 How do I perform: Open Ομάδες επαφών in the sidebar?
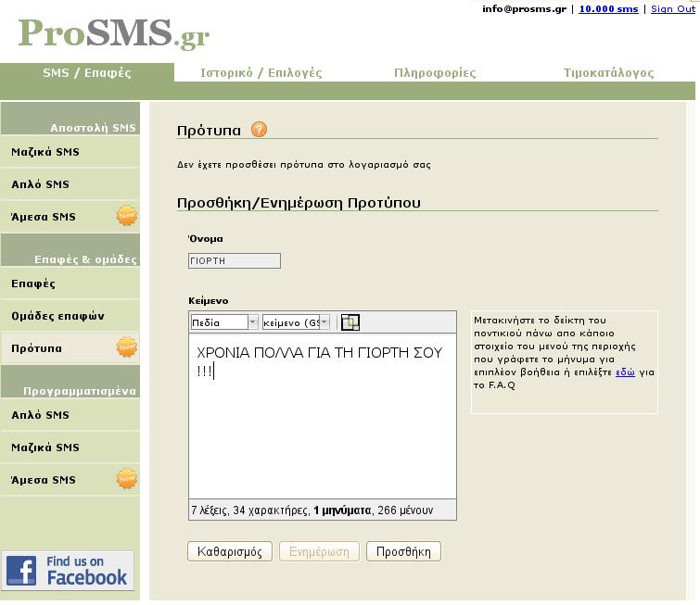click(70, 316)
